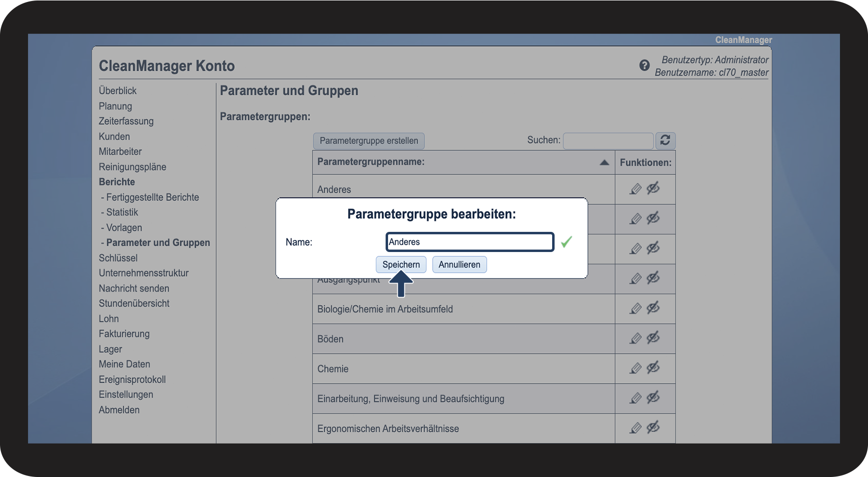Click the Funktionen column header
868x477 pixels.
[x=645, y=163]
